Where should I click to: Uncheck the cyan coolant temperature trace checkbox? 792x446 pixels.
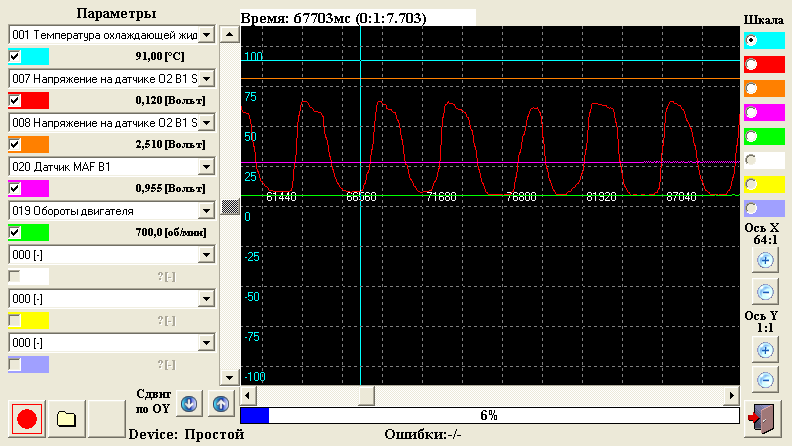point(15,56)
